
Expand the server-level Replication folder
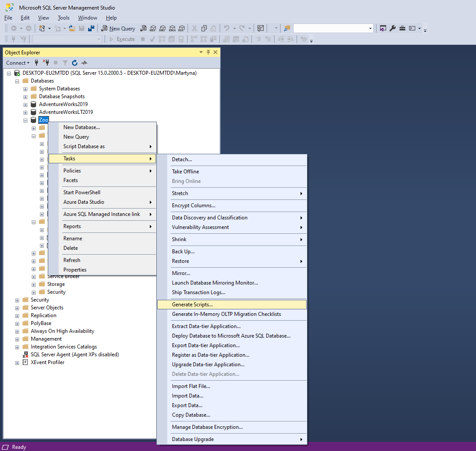point(17,316)
